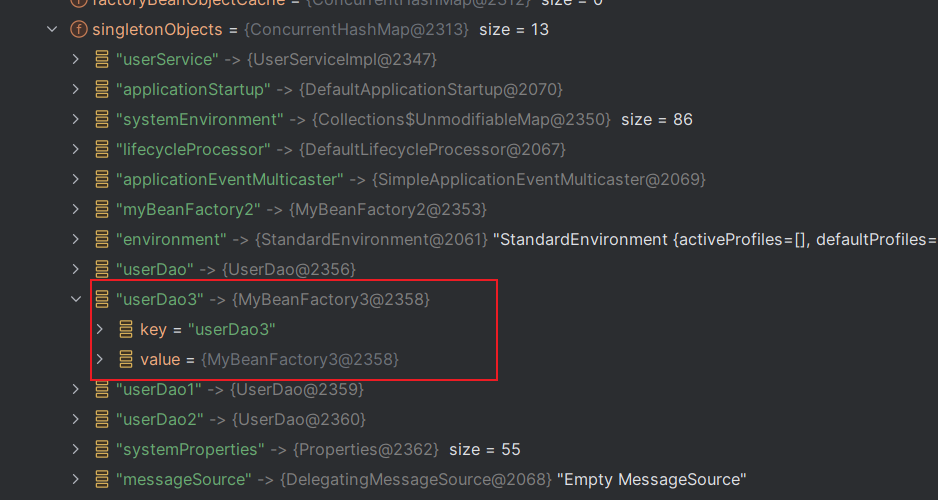Expand the "userService" entry arrow
This screenshot has height=500, width=938.
[76, 60]
